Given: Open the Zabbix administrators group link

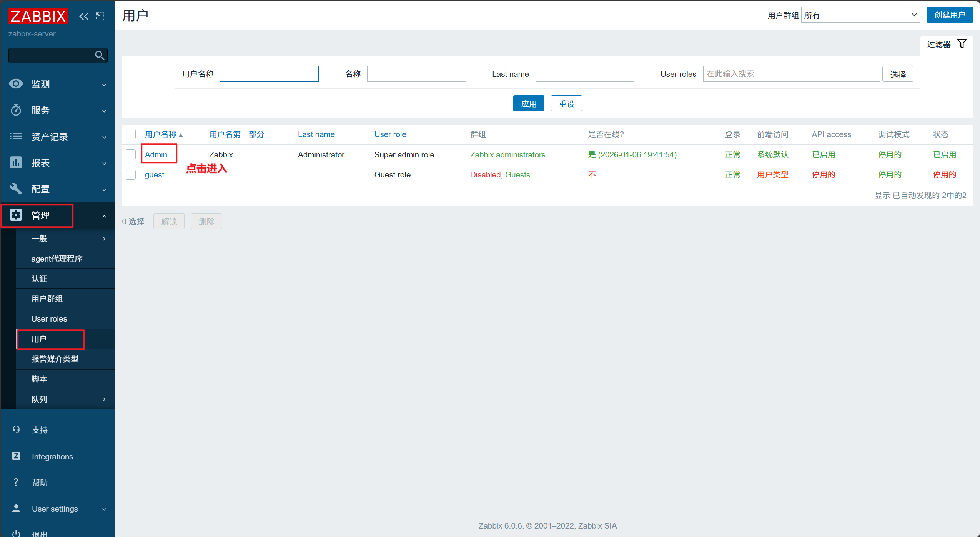Looking at the screenshot, I should pos(507,154).
